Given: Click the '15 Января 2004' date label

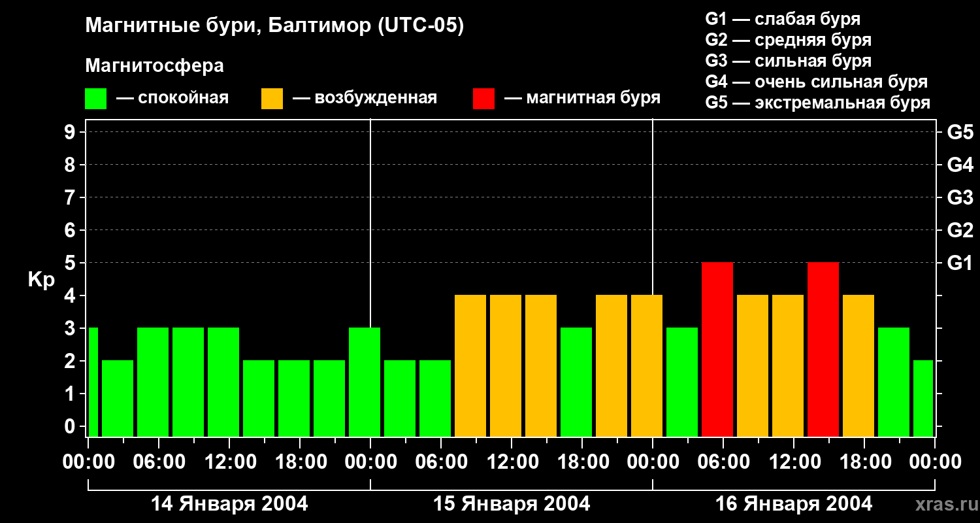Looking at the screenshot, I should pyautogui.click(x=512, y=504).
